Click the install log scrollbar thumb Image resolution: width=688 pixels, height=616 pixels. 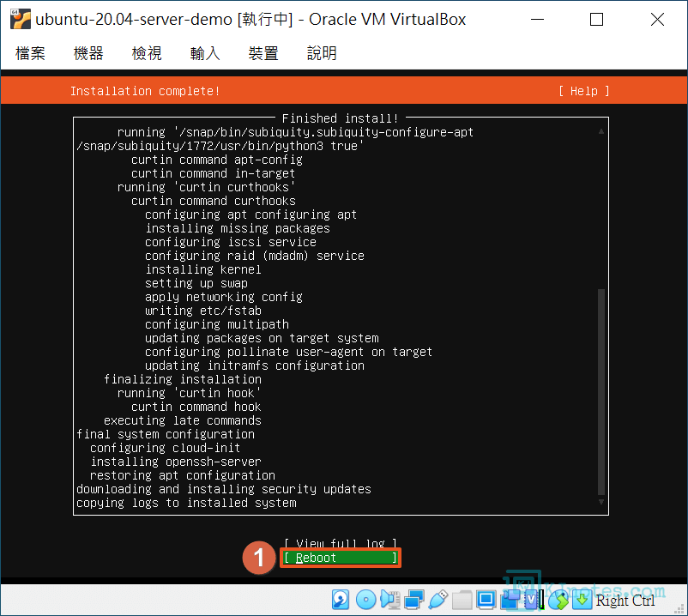[601, 391]
